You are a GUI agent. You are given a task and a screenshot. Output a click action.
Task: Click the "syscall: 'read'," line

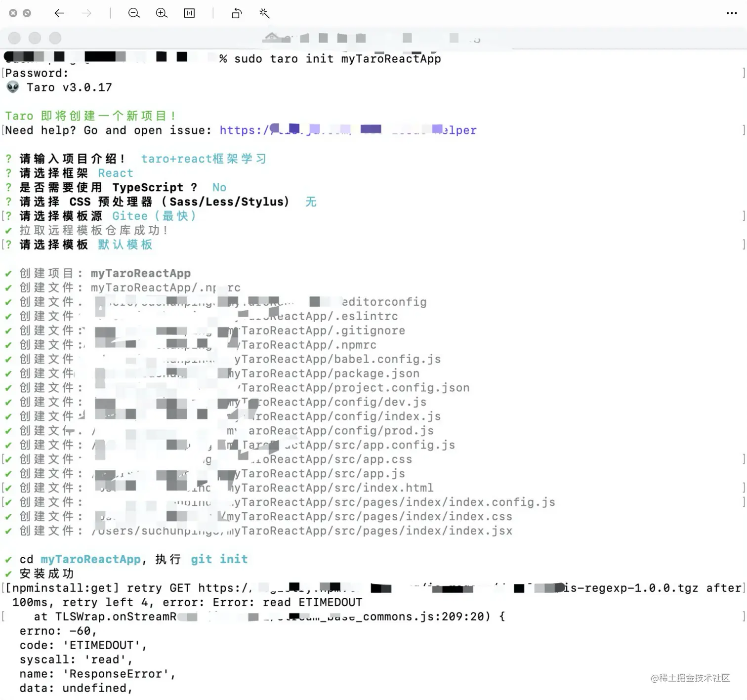(x=76, y=660)
